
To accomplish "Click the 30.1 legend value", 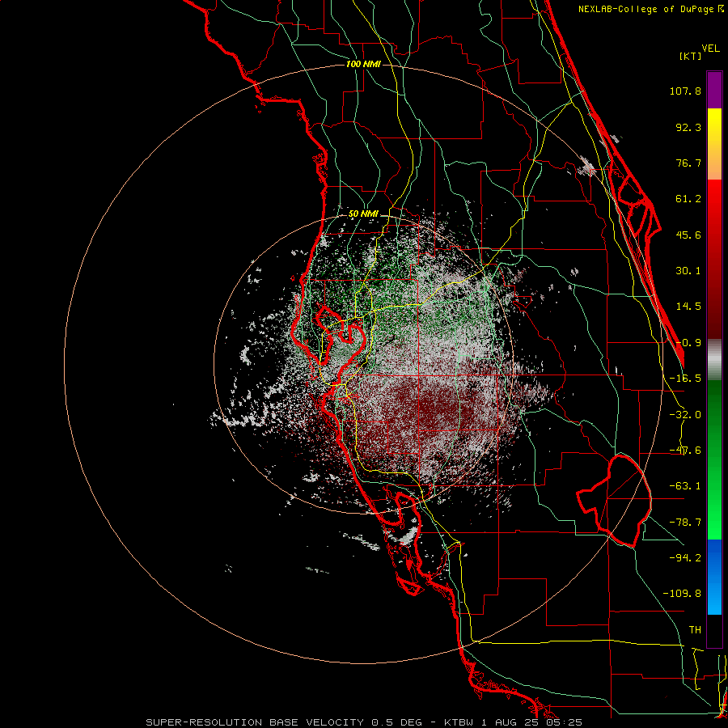I will (688, 271).
